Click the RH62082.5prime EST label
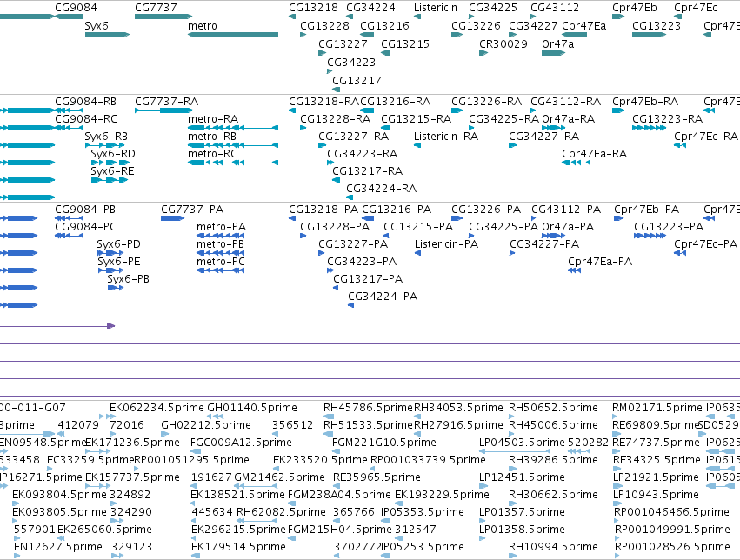Screen dimensions: 740x560 tap(281, 512)
